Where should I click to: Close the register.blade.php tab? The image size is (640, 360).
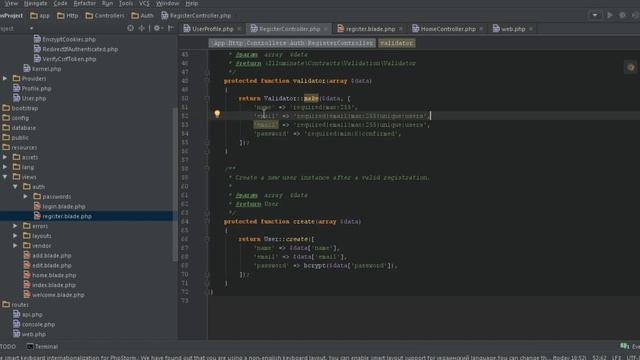[x=400, y=29]
